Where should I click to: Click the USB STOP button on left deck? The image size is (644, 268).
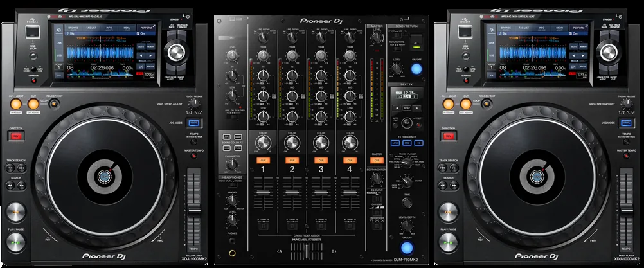(33, 56)
